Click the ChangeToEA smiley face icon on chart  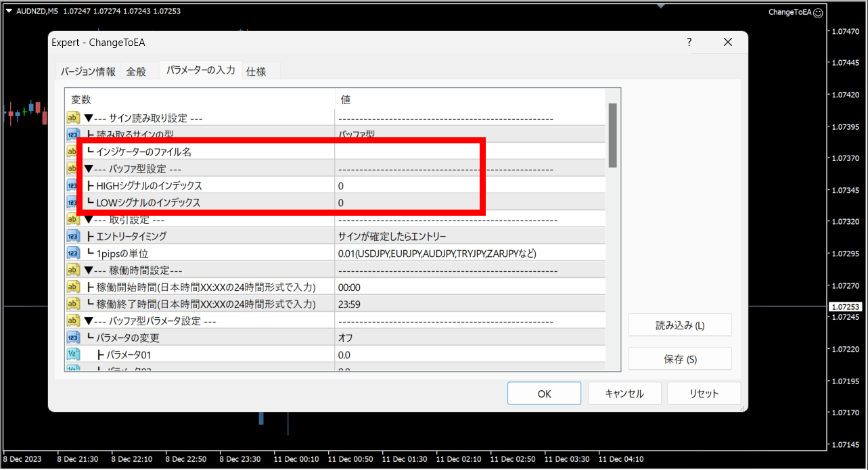[x=819, y=12]
